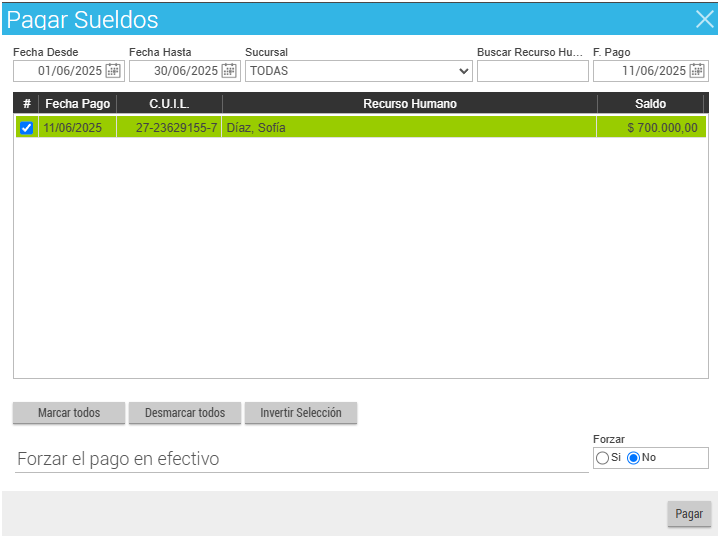The image size is (720, 538).
Task: Open the F. Pago calendar picker
Action: click(x=697, y=71)
